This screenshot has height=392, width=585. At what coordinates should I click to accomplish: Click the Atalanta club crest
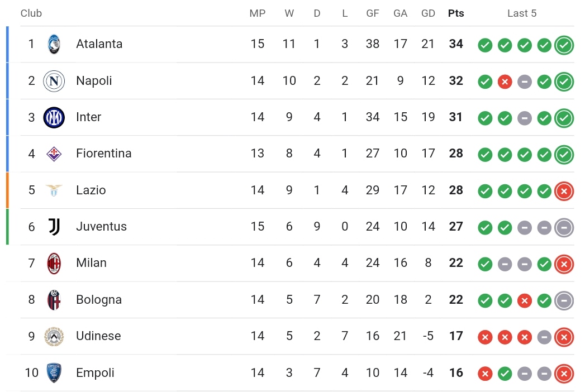[x=54, y=44]
